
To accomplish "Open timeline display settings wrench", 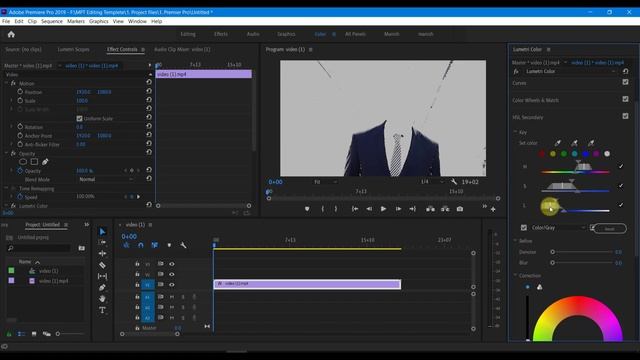I will click(x=183, y=245).
